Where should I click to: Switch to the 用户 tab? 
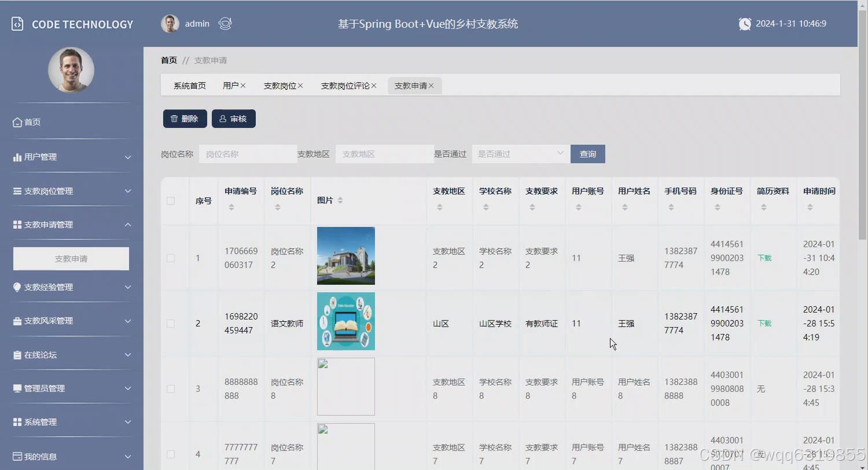pyautogui.click(x=230, y=85)
